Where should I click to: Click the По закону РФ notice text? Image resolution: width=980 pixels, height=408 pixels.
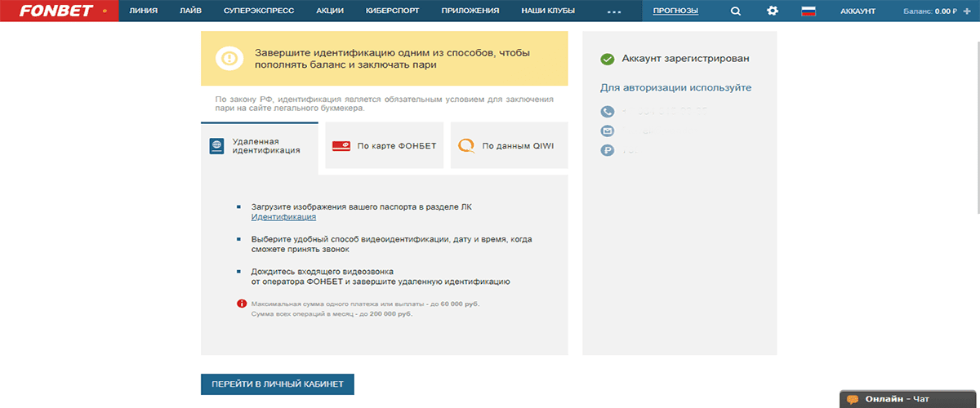(x=384, y=103)
